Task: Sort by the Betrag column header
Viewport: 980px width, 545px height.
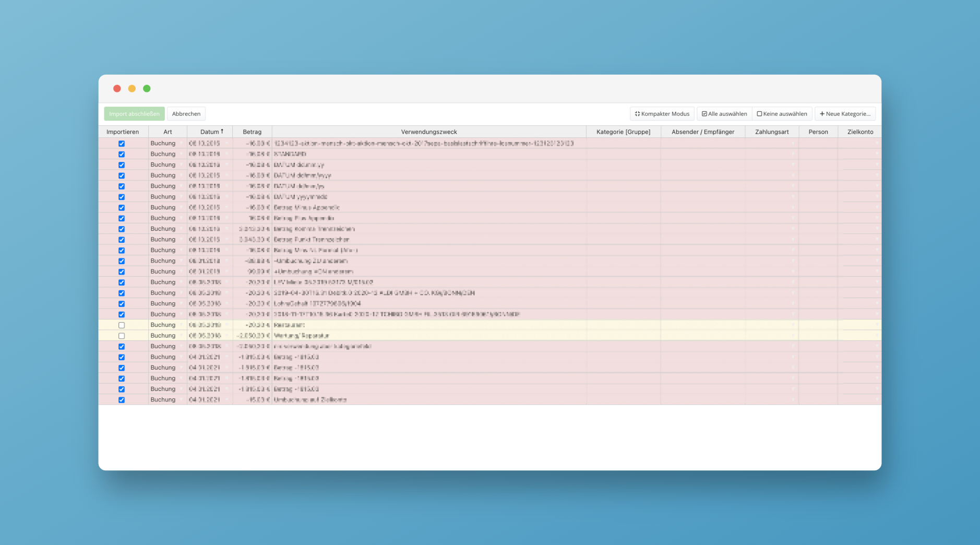Action: [x=252, y=132]
